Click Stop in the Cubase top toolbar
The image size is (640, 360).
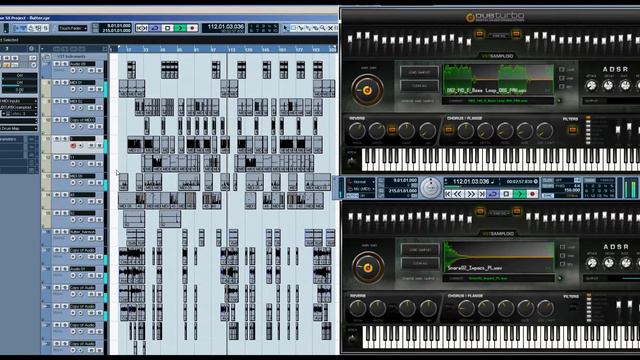click(x=167, y=28)
